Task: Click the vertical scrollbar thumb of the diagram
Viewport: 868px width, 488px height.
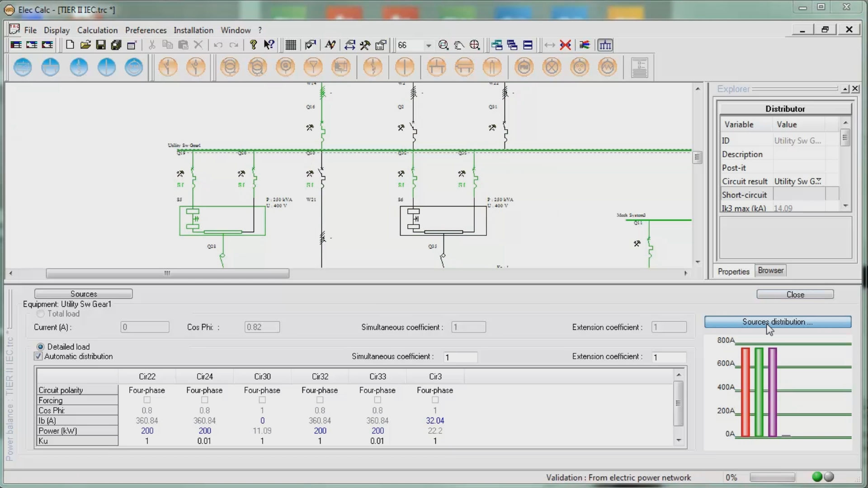Action: click(698, 157)
